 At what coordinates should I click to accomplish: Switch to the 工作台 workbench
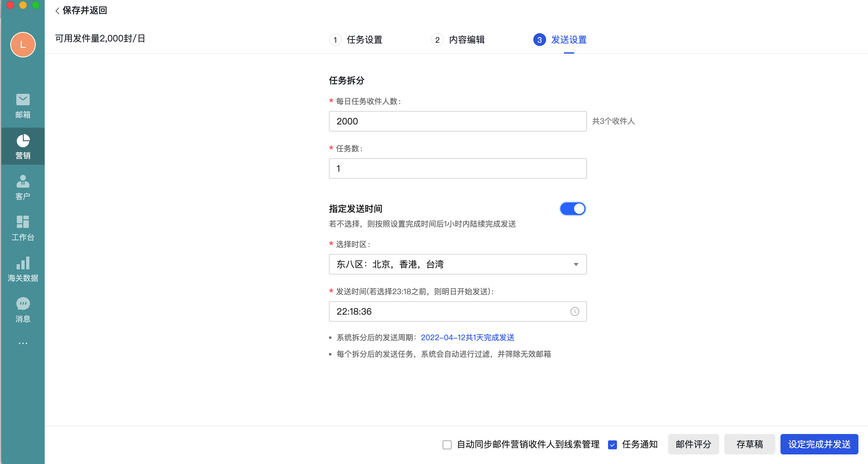pyautogui.click(x=22, y=228)
